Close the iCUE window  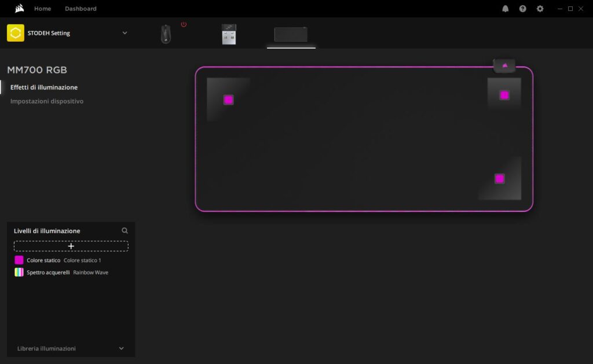point(581,9)
